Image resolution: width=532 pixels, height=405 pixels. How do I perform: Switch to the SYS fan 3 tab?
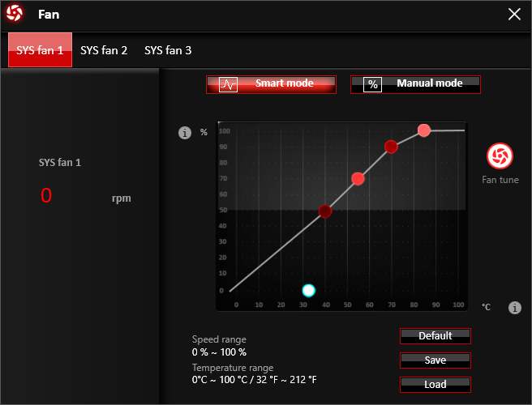(x=168, y=50)
